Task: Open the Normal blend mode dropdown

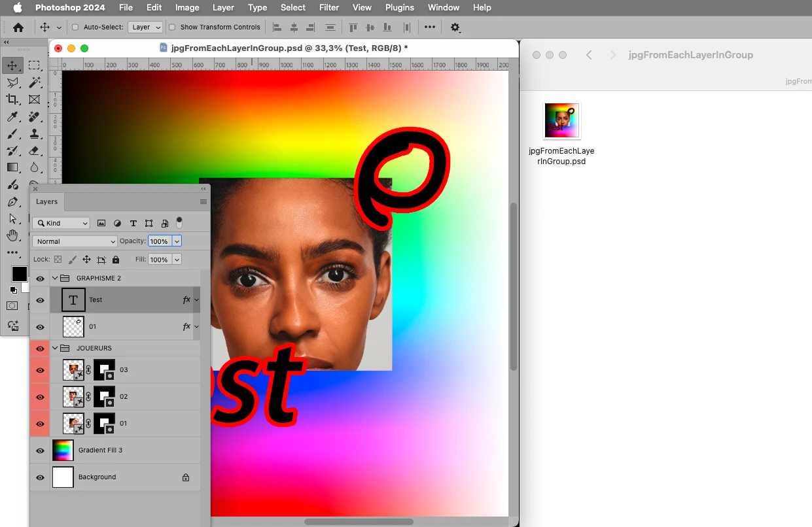Action: (75, 241)
